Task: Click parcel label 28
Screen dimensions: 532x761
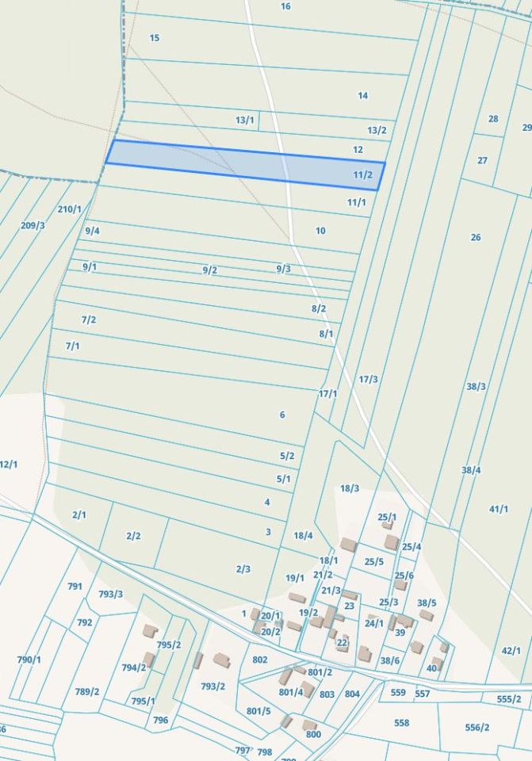Action: pyautogui.click(x=493, y=119)
